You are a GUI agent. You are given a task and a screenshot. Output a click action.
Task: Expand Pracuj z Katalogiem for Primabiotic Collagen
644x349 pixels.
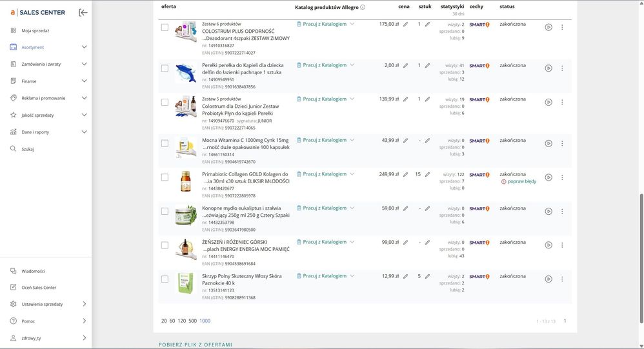tap(352, 174)
